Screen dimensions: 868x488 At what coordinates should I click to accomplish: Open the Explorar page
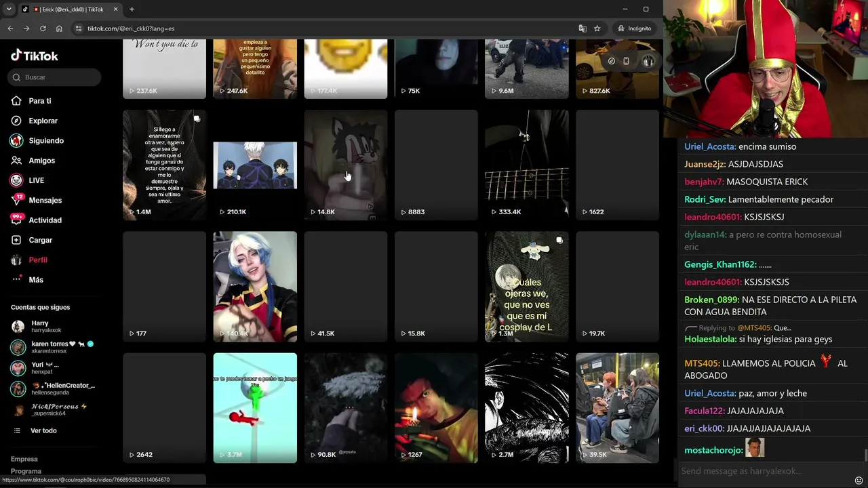[x=43, y=121]
